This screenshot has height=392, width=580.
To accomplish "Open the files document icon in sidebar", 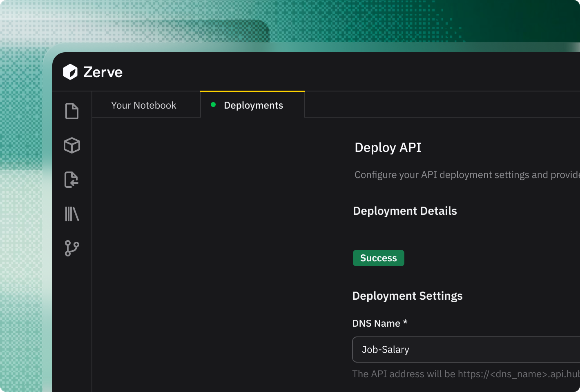I will (x=72, y=111).
